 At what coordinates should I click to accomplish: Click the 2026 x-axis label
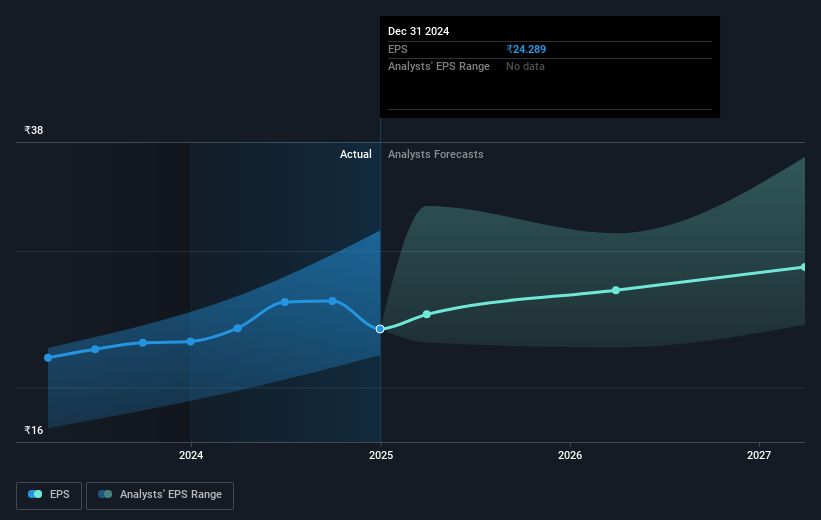tap(570, 455)
